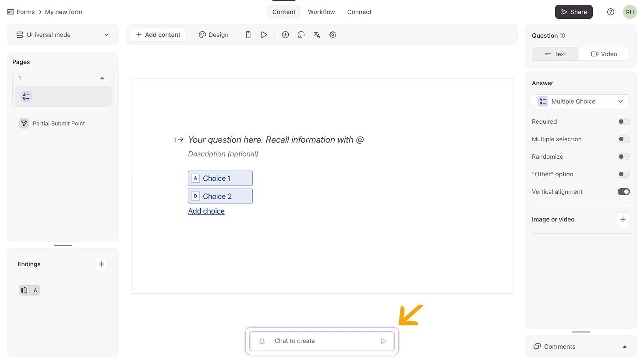Click the translate languages icon

click(317, 35)
